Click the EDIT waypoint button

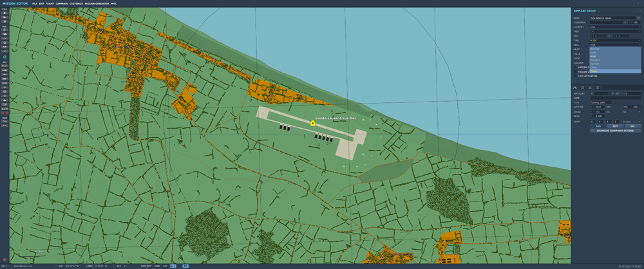[615, 126]
